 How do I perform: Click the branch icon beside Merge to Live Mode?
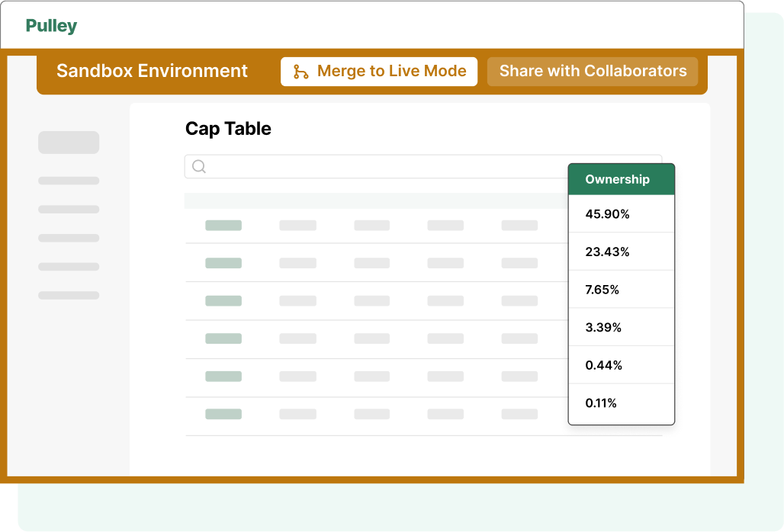click(301, 72)
